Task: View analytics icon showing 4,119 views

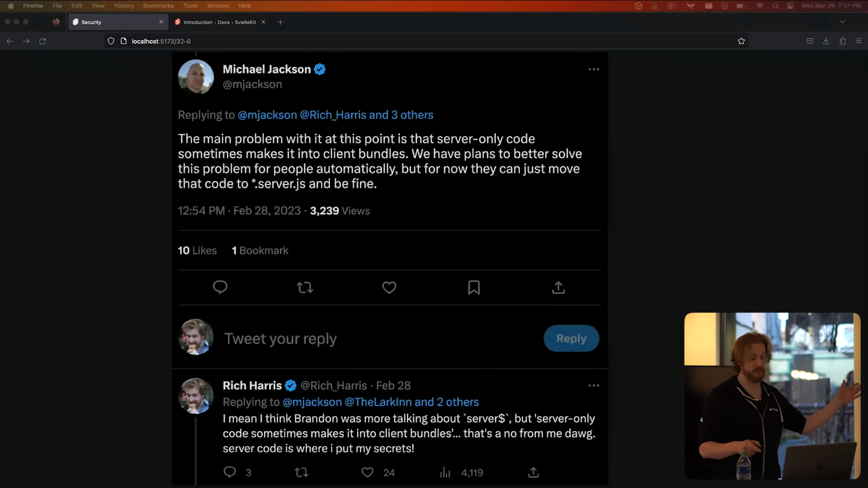Action: [x=445, y=473]
